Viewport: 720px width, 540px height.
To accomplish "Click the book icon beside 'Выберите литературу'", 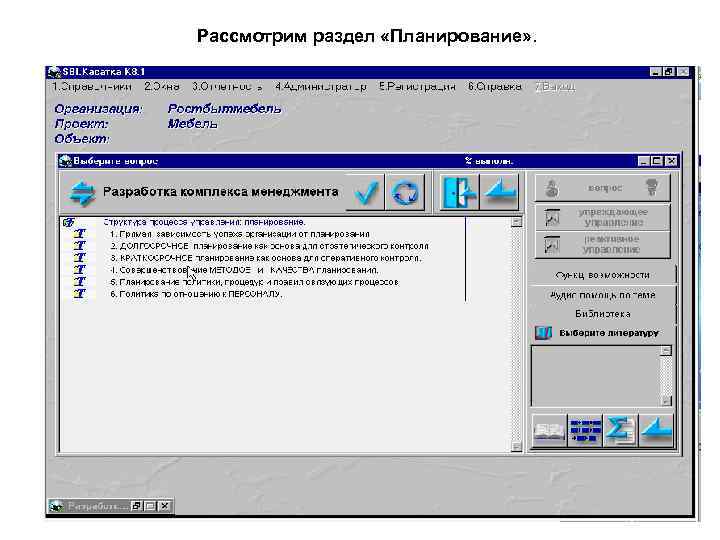I will pyautogui.click(x=543, y=333).
